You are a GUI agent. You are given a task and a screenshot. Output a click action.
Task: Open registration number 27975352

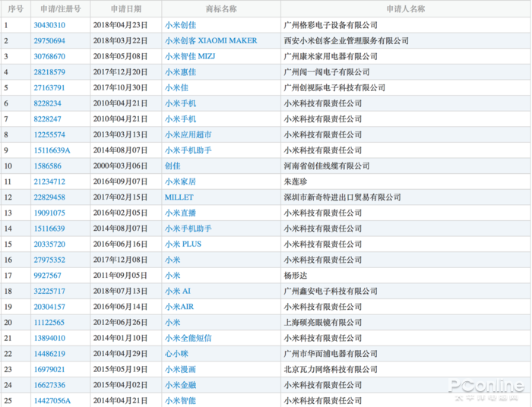pos(49,260)
